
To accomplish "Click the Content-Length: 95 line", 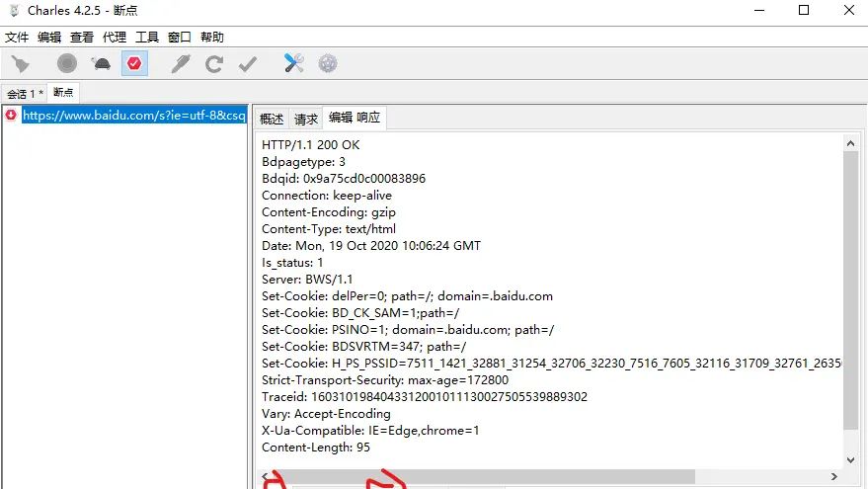I will [x=316, y=447].
